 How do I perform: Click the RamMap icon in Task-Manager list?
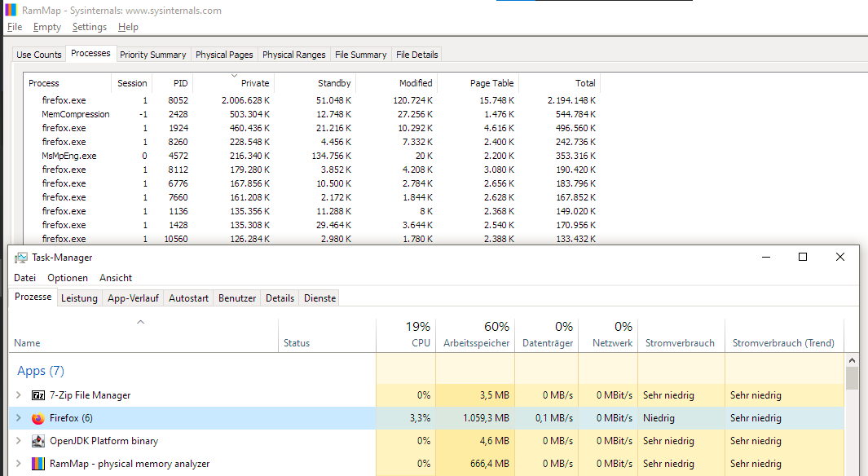coord(38,464)
